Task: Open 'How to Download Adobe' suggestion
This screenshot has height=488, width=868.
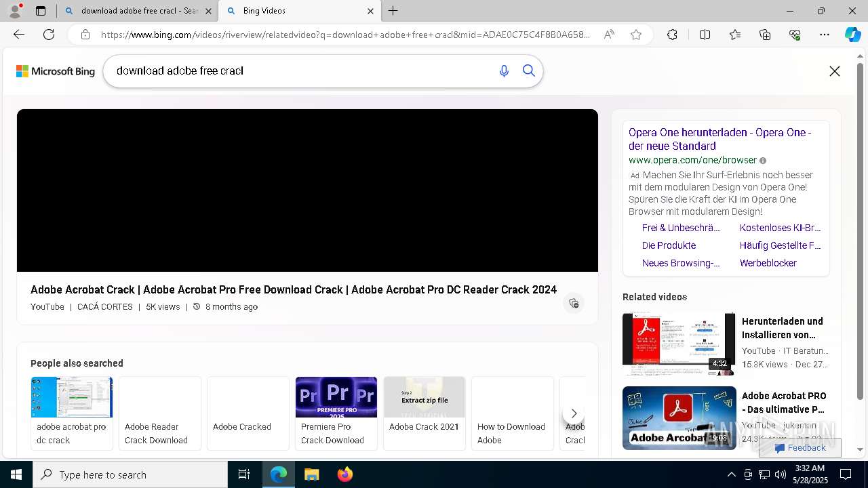Action: tap(513, 413)
